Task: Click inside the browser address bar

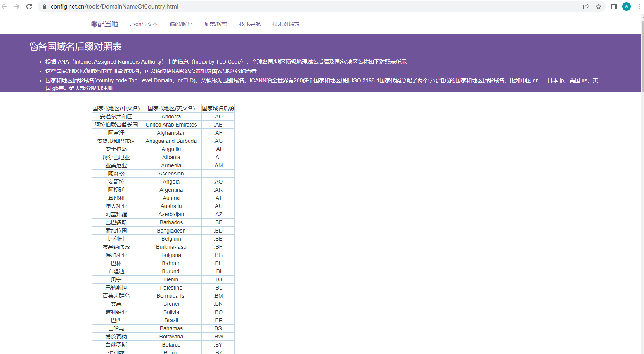Action: (x=155, y=7)
